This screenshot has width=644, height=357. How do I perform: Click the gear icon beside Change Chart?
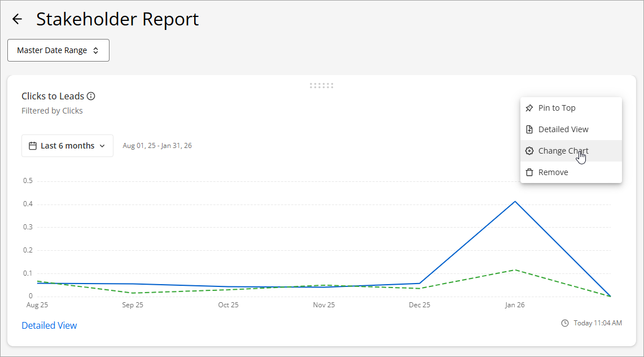click(x=529, y=151)
